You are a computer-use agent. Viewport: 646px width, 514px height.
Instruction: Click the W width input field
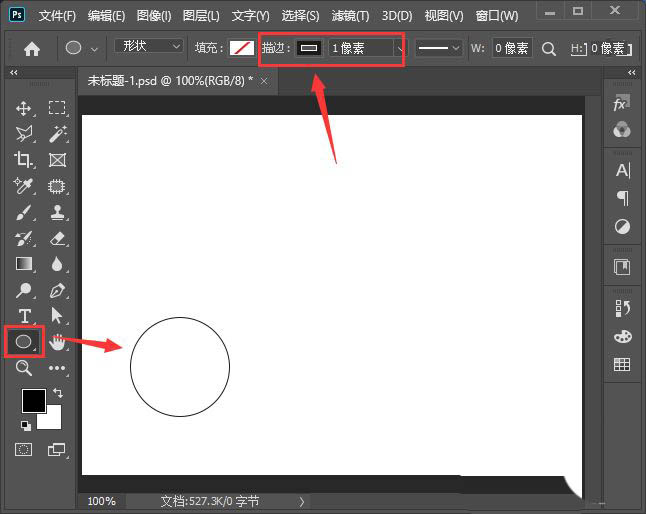click(x=511, y=48)
